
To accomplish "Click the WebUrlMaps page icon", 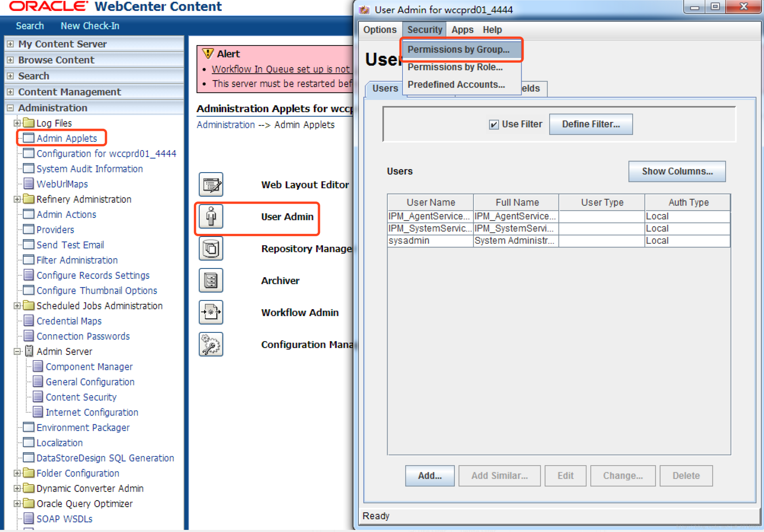I will pos(29,184).
